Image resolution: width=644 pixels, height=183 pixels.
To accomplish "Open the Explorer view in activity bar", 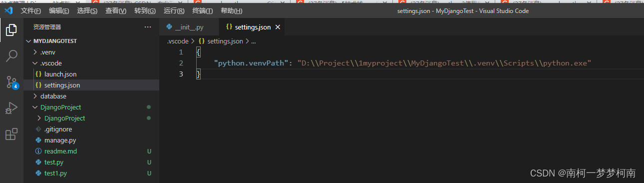I will pyautogui.click(x=11, y=30).
